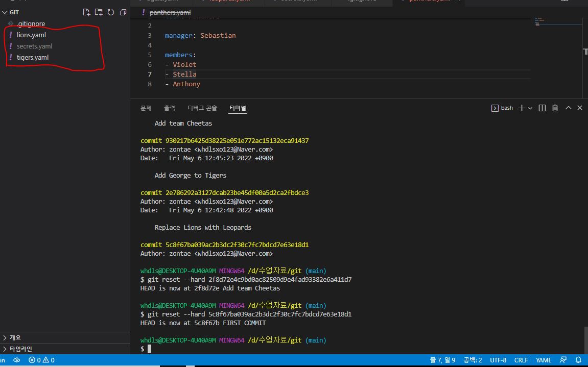
Task: Kill terminal with trash icon
Action: click(x=555, y=108)
